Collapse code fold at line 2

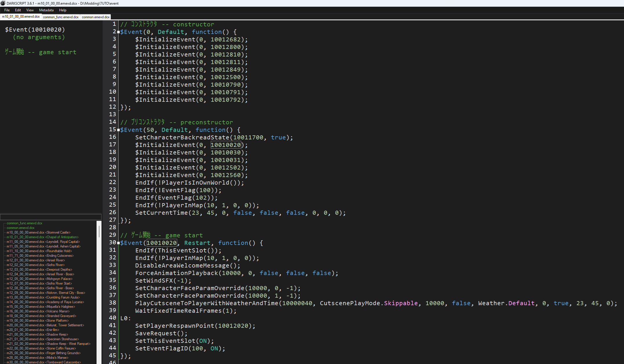click(119, 32)
